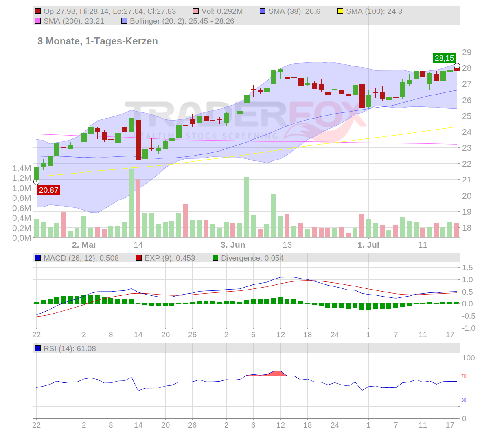Click the RSI axis label 100
This screenshot has height=433, width=504.
click(x=469, y=358)
